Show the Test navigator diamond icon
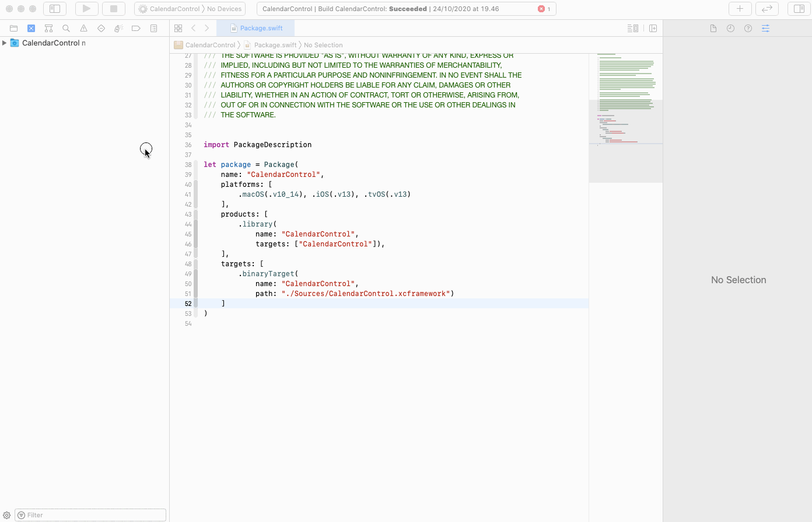Screen dimensions: 812x522 click(101, 28)
